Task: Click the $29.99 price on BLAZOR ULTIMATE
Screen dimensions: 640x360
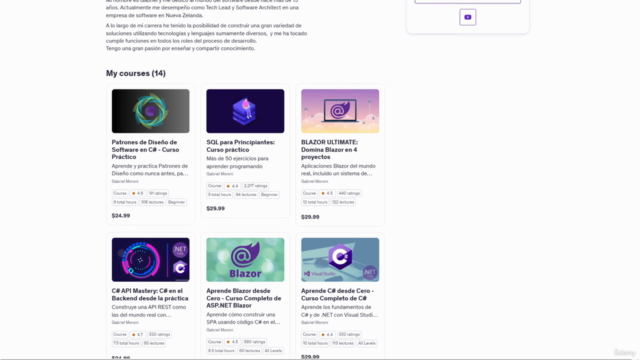Action: pos(310,217)
